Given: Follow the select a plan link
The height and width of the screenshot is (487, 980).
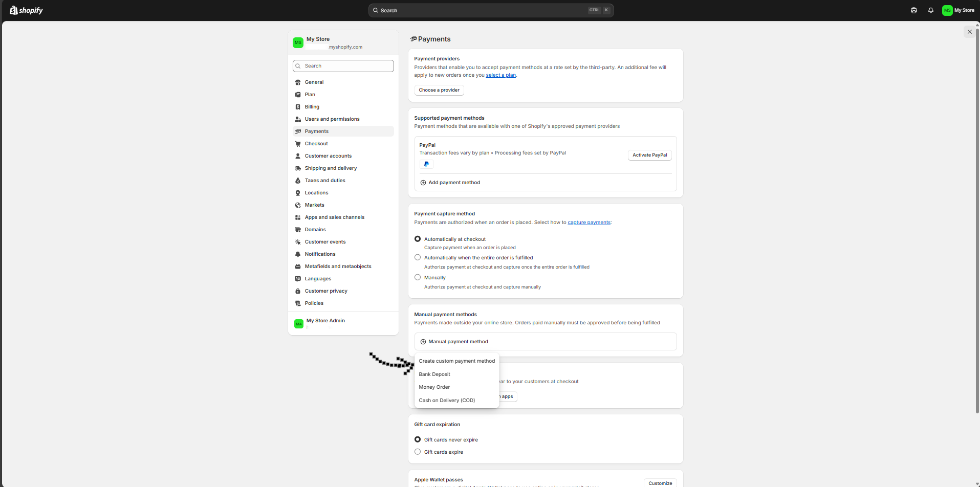Looking at the screenshot, I should tap(500, 75).
